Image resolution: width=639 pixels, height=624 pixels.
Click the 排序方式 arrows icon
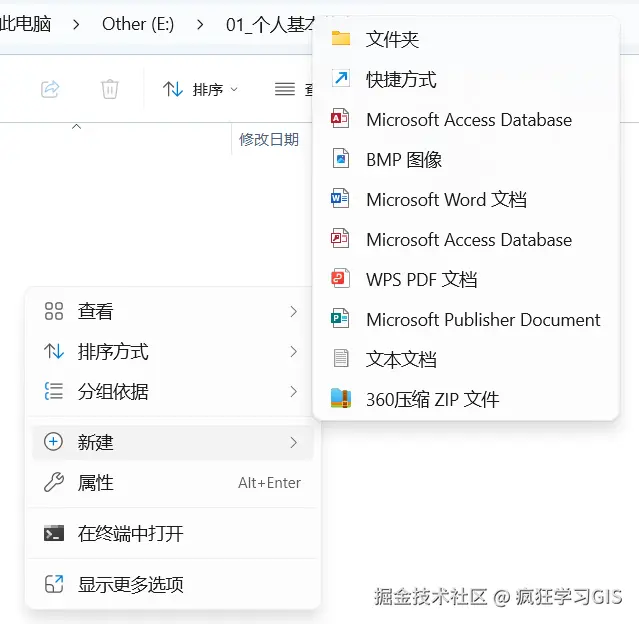coord(54,351)
